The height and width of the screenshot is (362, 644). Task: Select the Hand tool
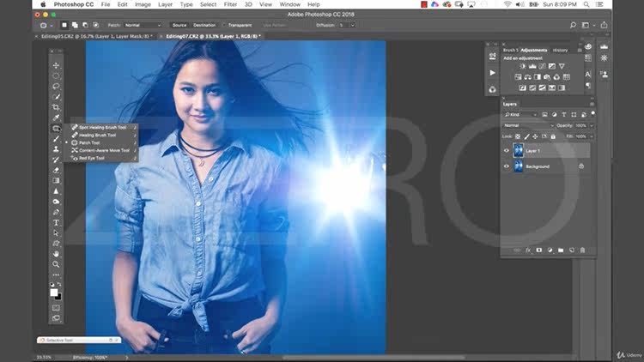(56, 254)
